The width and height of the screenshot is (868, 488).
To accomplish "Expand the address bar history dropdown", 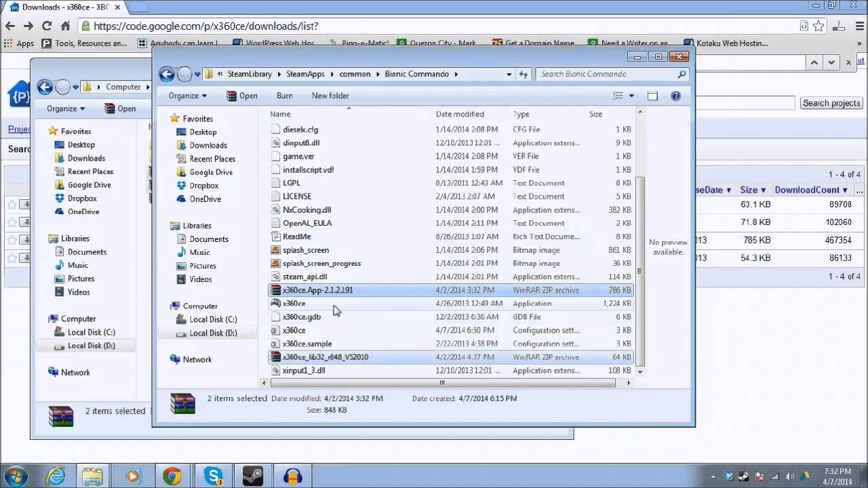I will pyautogui.click(x=509, y=74).
